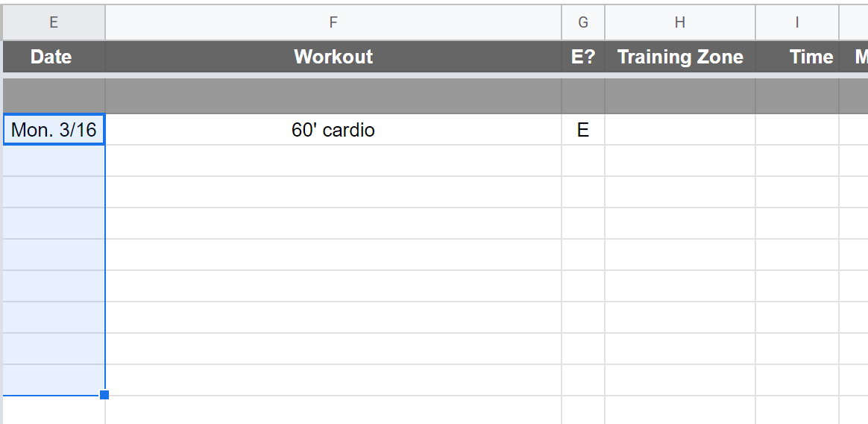Select column E header
The image size is (868, 424).
(54, 22)
